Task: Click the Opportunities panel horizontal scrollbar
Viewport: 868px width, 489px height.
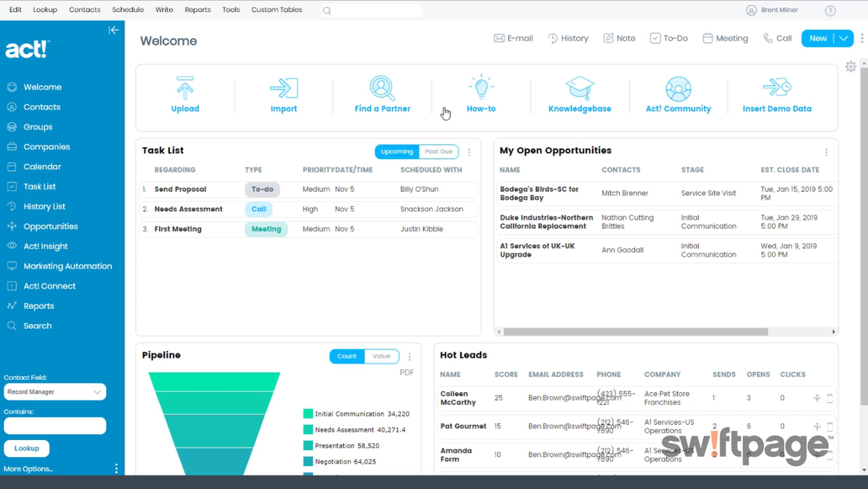Action: (x=636, y=332)
